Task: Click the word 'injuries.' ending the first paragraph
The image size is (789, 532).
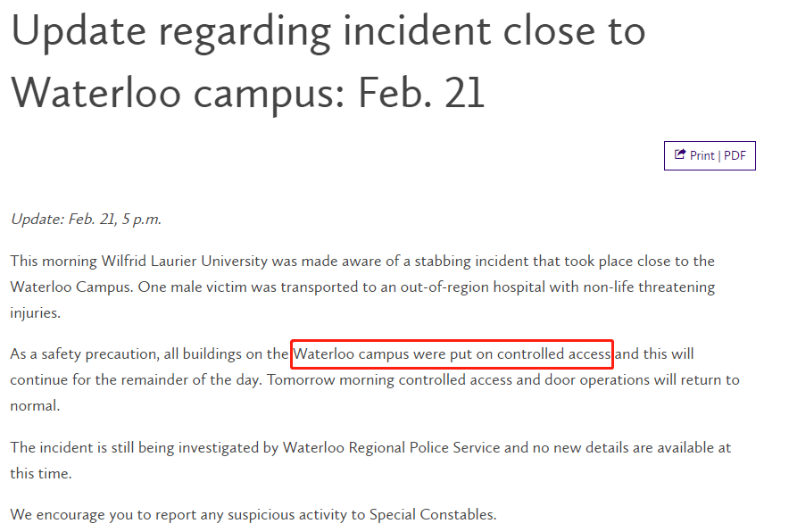Action: pyautogui.click(x=35, y=313)
